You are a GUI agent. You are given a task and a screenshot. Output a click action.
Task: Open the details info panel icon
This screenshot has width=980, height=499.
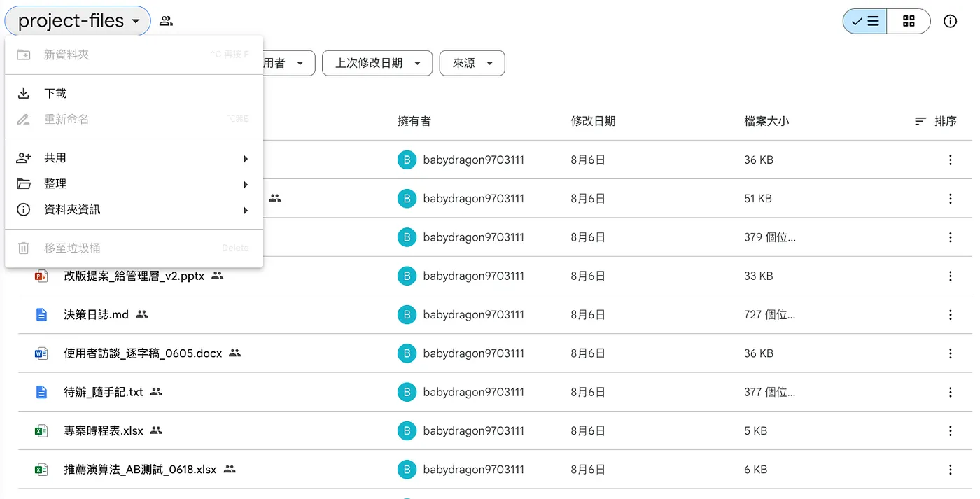click(950, 21)
